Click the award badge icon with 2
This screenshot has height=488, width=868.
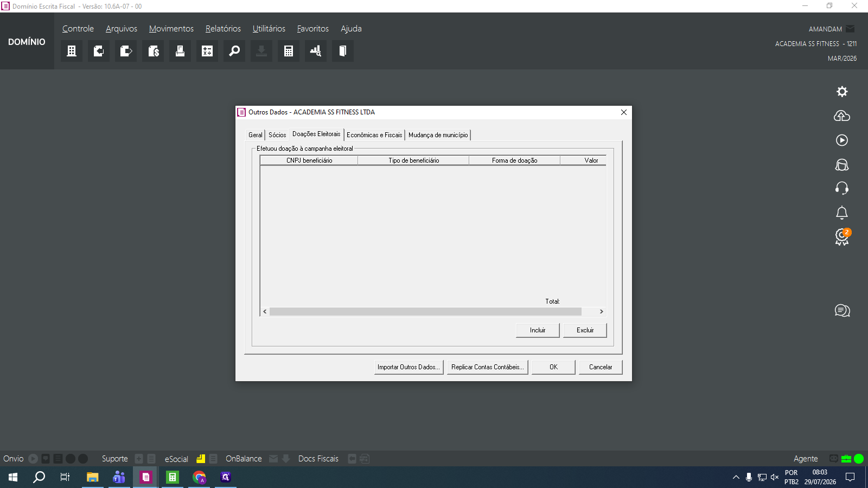coord(843,237)
